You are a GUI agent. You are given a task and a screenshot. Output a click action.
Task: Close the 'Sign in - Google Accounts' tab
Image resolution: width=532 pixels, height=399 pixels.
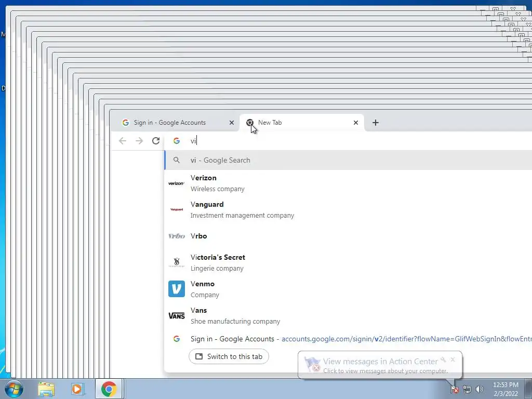click(232, 123)
